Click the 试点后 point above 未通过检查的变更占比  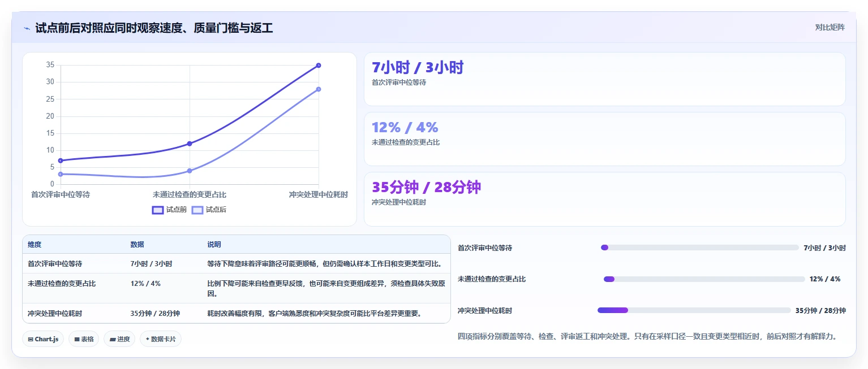coord(190,171)
